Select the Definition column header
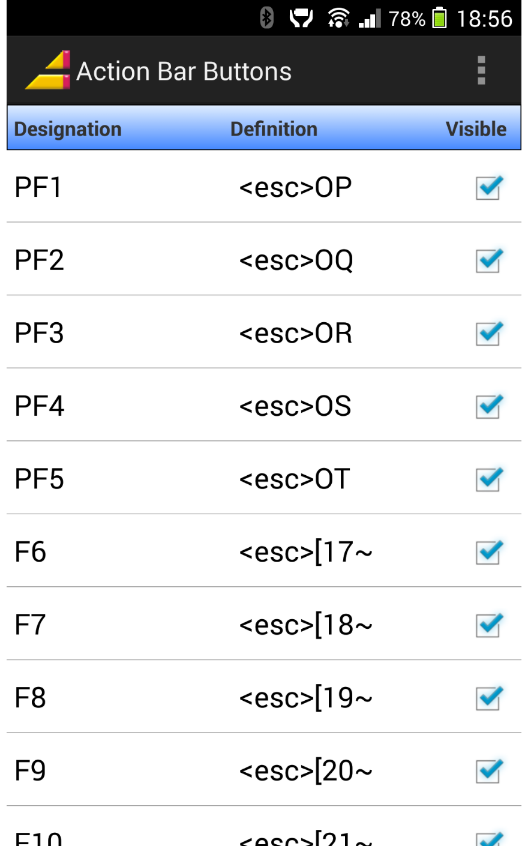This screenshot has width=528, height=846. tap(273, 129)
